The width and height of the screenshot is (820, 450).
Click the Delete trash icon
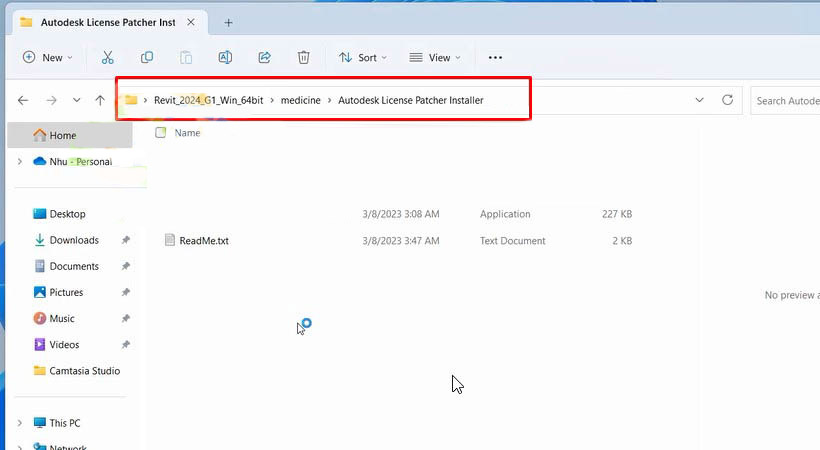tap(304, 58)
